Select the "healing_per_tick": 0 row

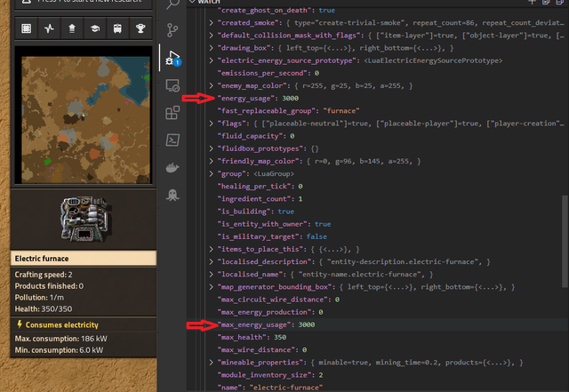377,186
